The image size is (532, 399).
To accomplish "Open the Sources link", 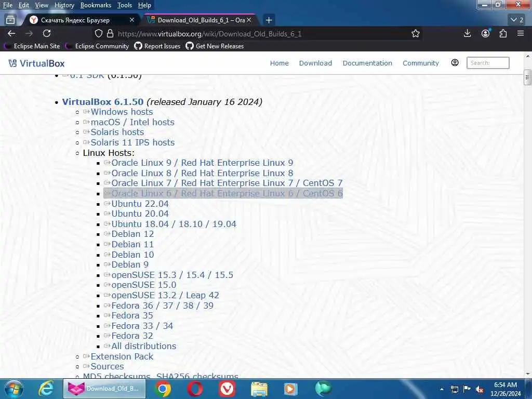I will click(107, 366).
